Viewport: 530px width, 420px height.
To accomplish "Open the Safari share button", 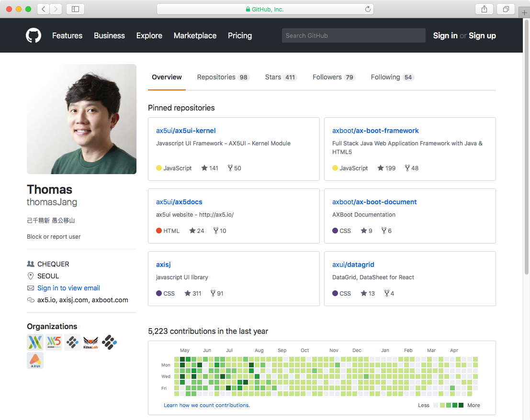I will [484, 9].
